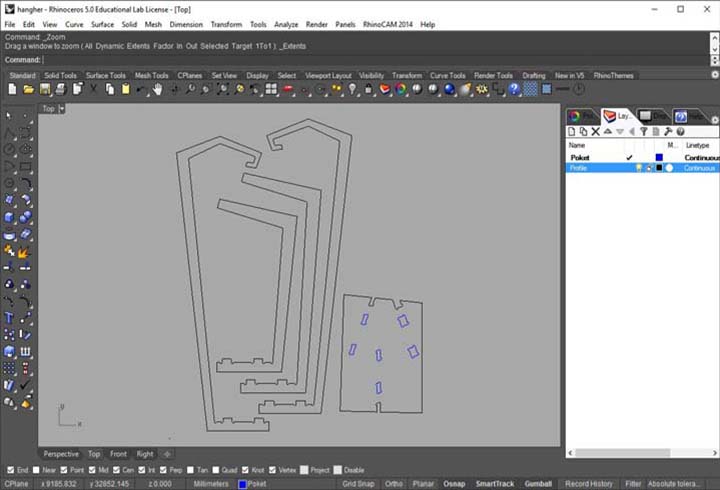
Task: Toggle Gumball in status bar
Action: click(x=538, y=484)
